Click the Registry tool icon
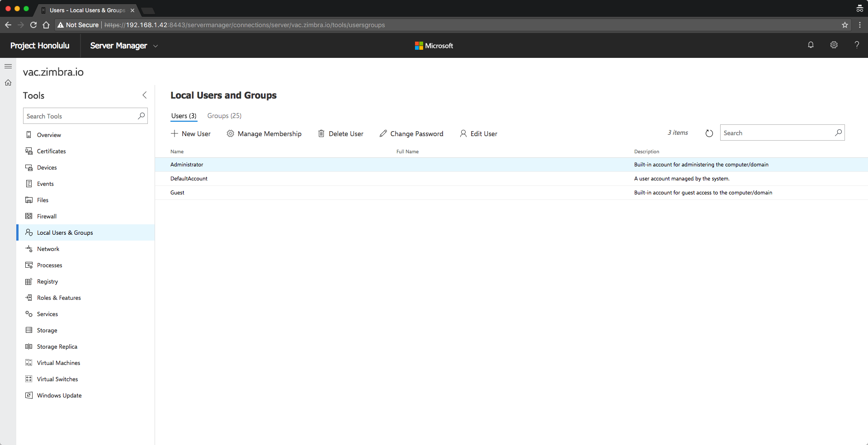Image resolution: width=868 pixels, height=445 pixels. click(x=29, y=281)
